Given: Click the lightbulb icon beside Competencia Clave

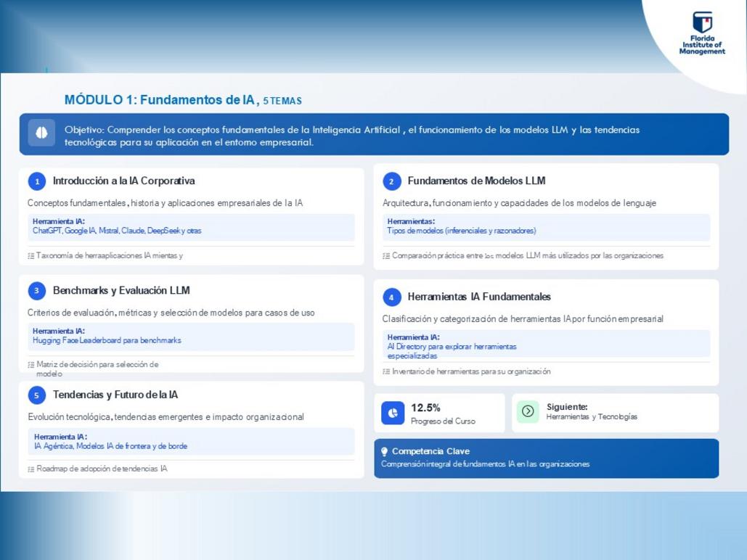Looking at the screenshot, I should click(384, 452).
